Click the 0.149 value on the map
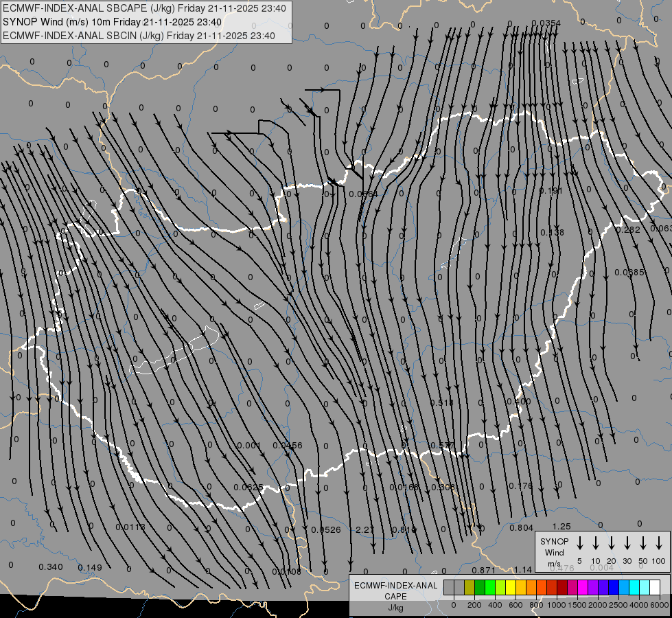 [x=90, y=568]
